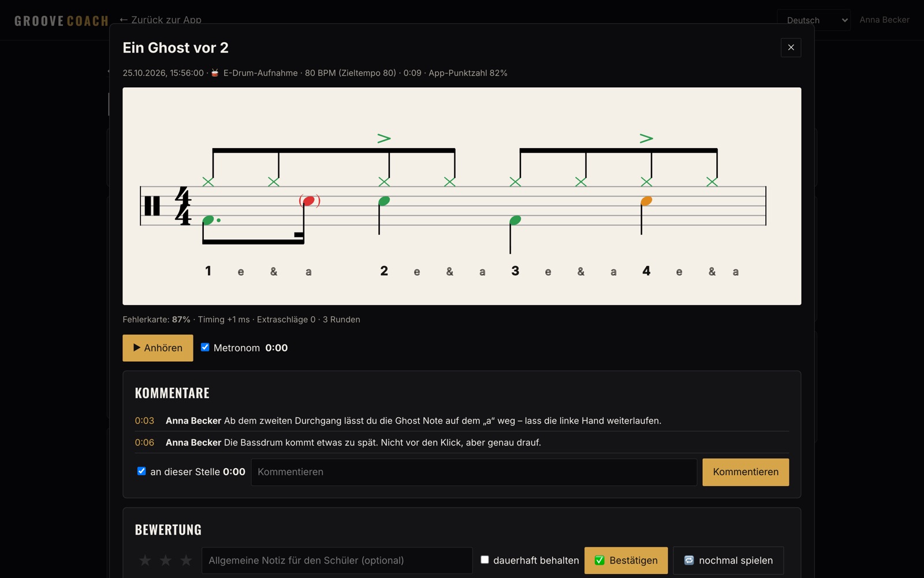Jump to comment timestamp 0:06

pos(144,443)
